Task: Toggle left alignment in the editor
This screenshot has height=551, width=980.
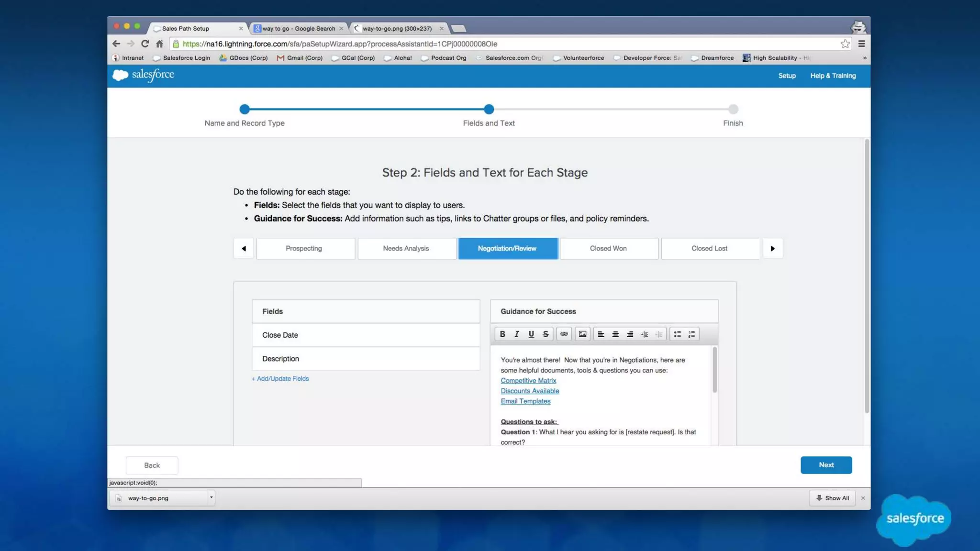Action: point(601,334)
